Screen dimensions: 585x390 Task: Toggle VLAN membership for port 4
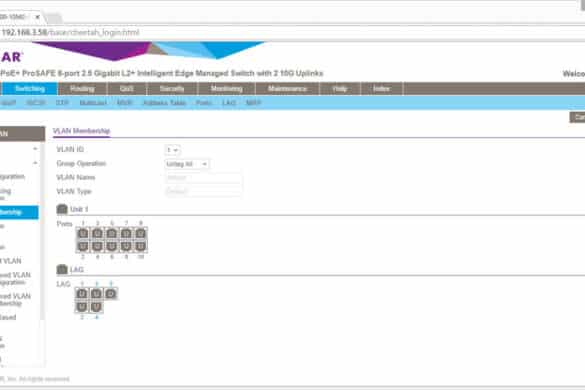pyautogui.click(x=97, y=246)
